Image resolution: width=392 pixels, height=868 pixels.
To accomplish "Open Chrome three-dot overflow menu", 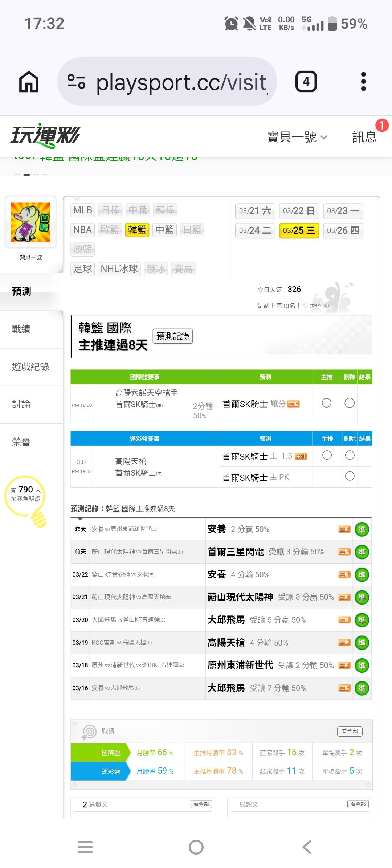I will pyautogui.click(x=363, y=81).
